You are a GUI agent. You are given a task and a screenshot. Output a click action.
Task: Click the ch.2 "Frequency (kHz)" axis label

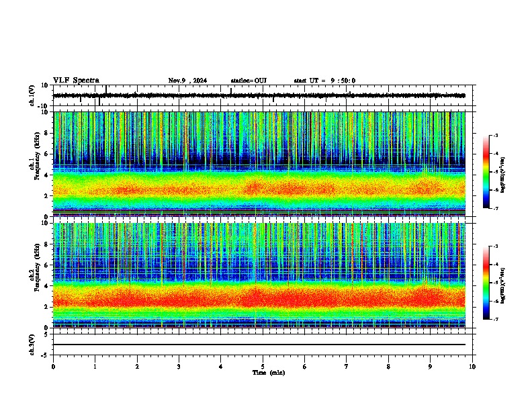pyautogui.click(x=38, y=267)
